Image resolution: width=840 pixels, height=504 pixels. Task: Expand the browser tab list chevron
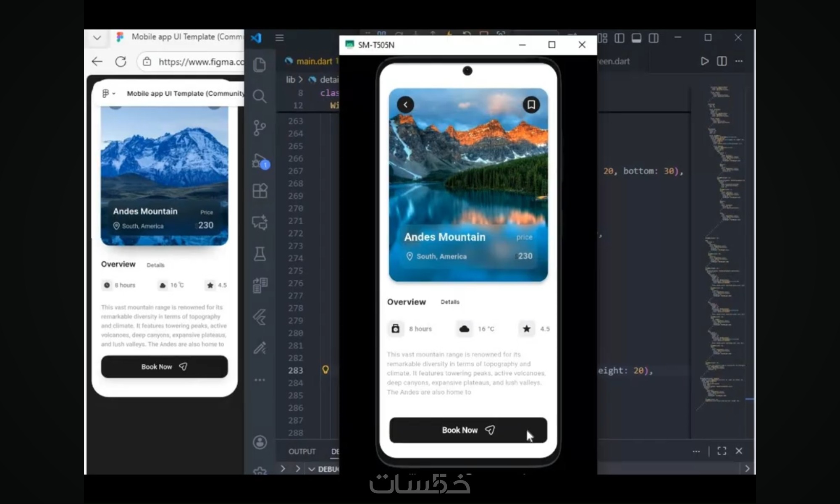click(97, 38)
